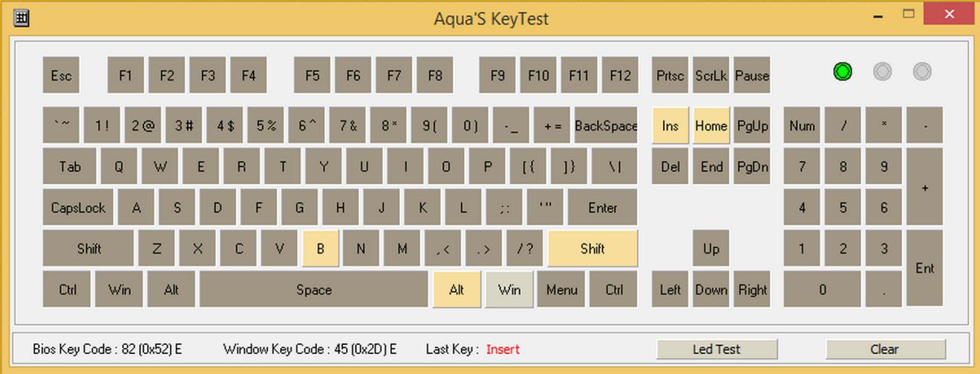This screenshot has width=980, height=374.
Task: Click the highlighted B key tile
Action: pyautogui.click(x=321, y=248)
